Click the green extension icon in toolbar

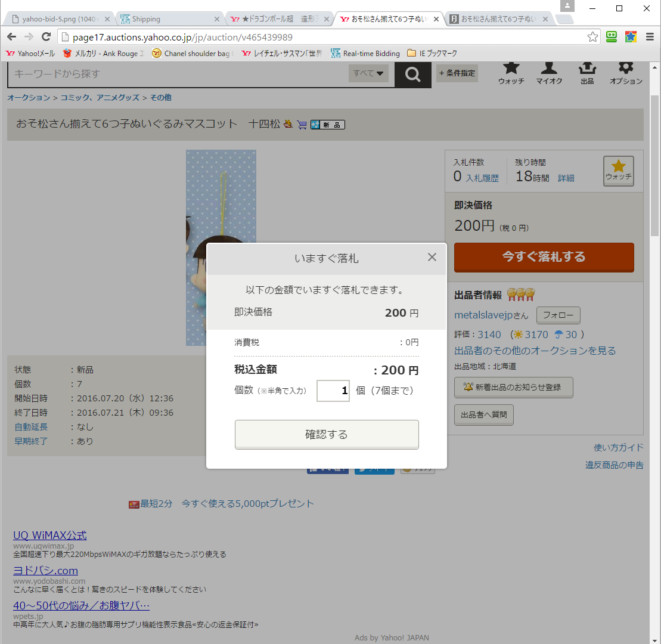point(612,37)
